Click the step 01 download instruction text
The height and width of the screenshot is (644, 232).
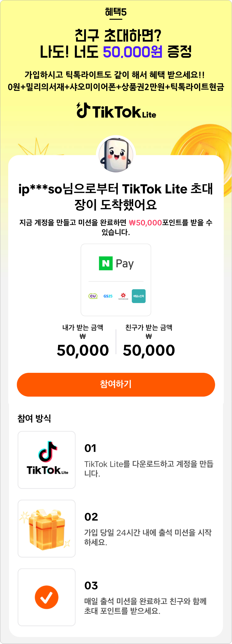pos(148,468)
